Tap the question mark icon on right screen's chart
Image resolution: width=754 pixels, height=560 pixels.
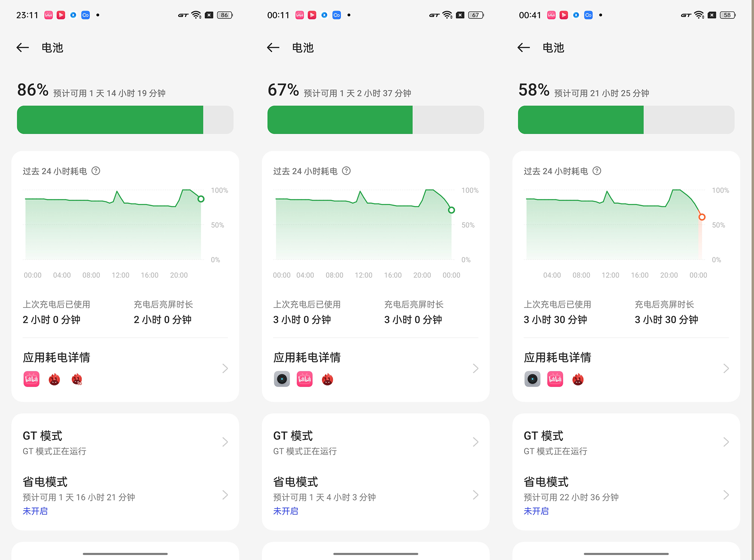(x=597, y=171)
